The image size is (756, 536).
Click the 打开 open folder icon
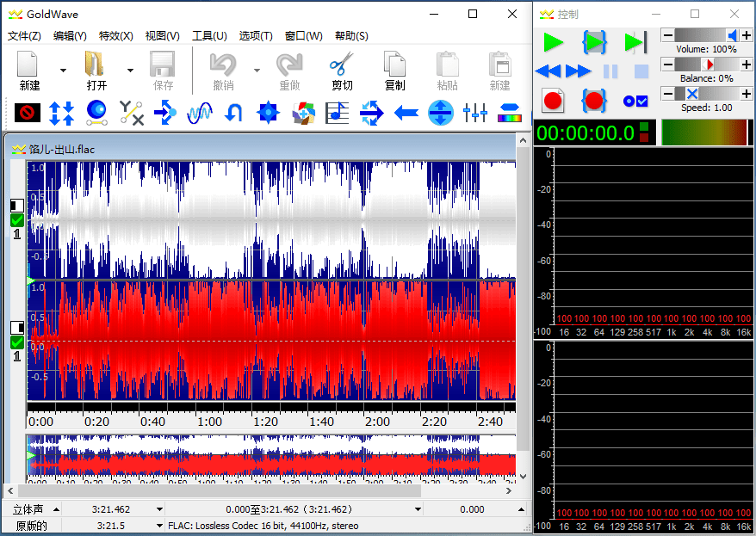coord(95,64)
